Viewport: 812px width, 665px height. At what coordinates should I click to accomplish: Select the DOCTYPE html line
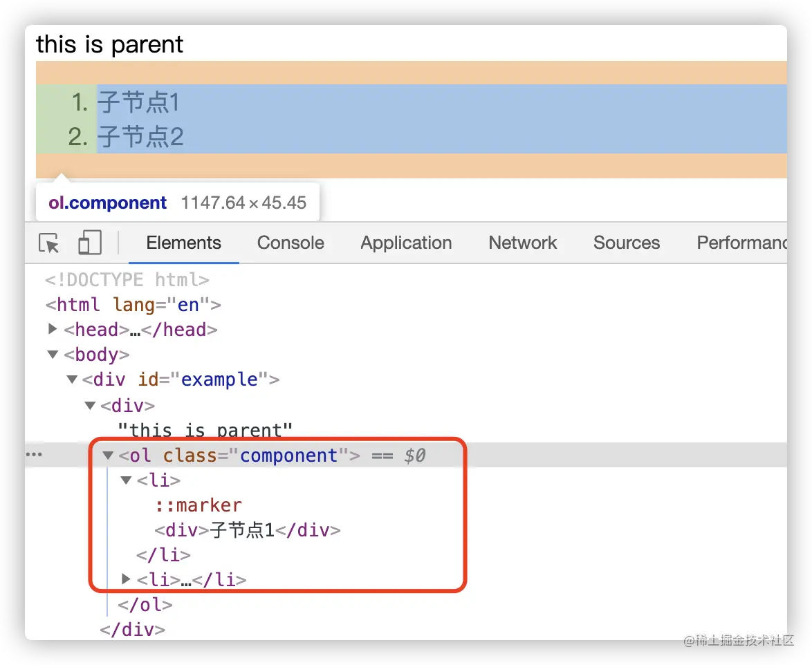click(x=127, y=280)
